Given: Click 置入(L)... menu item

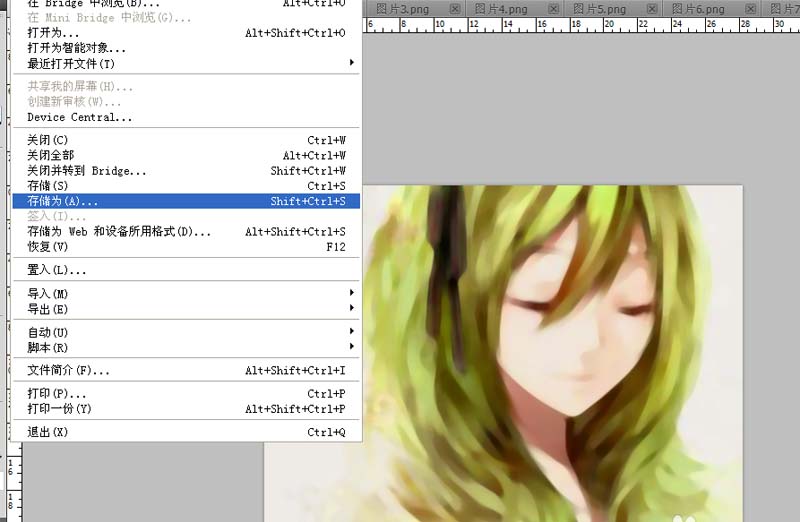Looking at the screenshot, I should [186, 269].
